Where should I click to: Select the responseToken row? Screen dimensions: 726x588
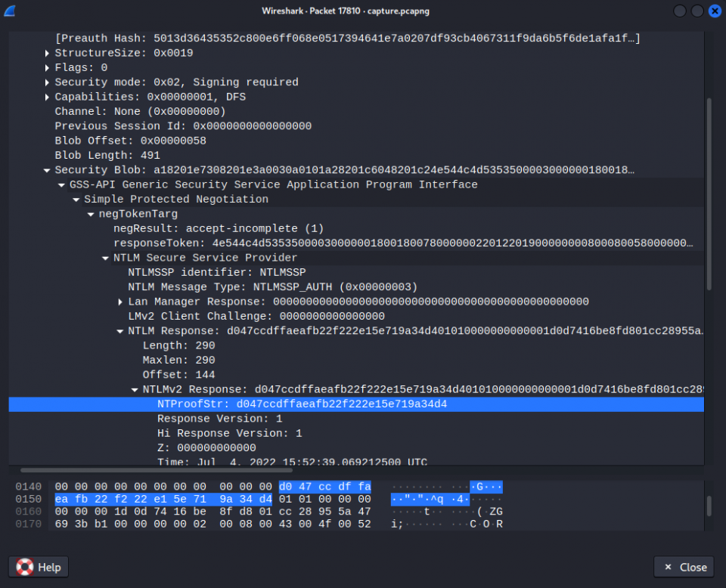coord(403,243)
